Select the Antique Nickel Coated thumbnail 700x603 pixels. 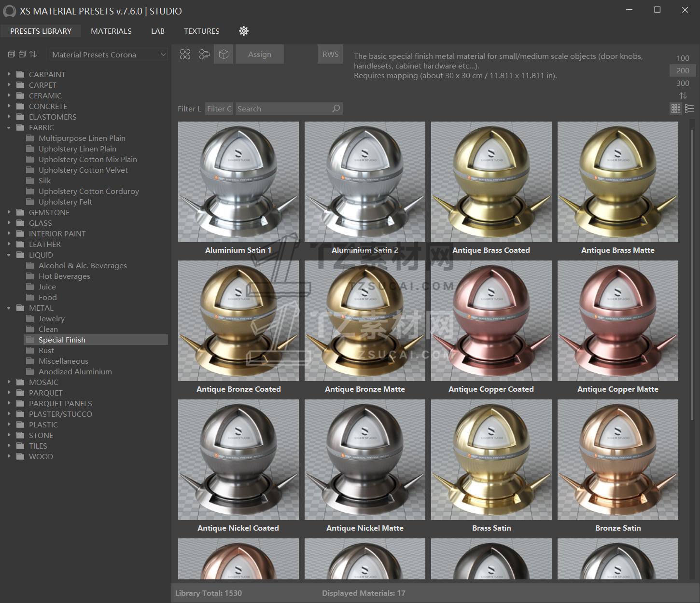[x=238, y=460]
